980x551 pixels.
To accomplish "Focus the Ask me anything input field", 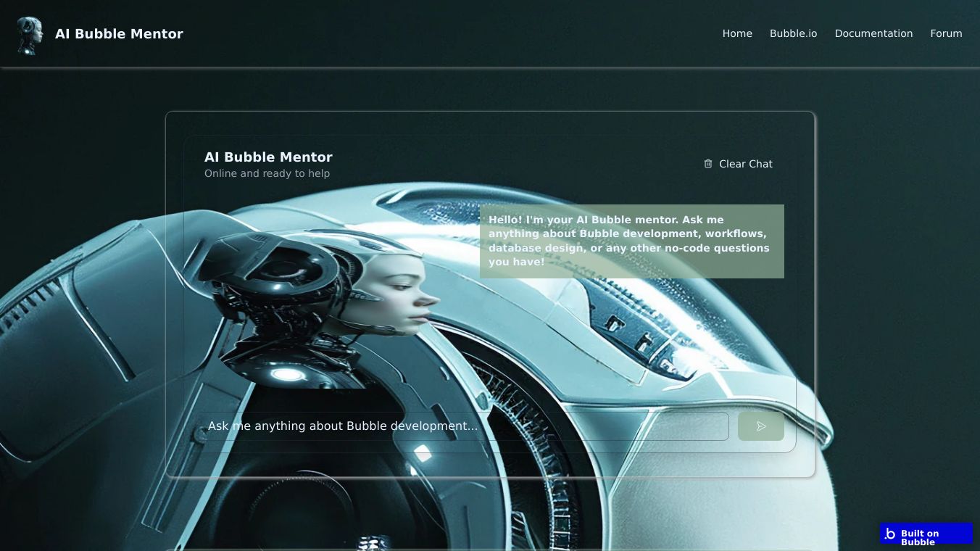I will (x=464, y=426).
